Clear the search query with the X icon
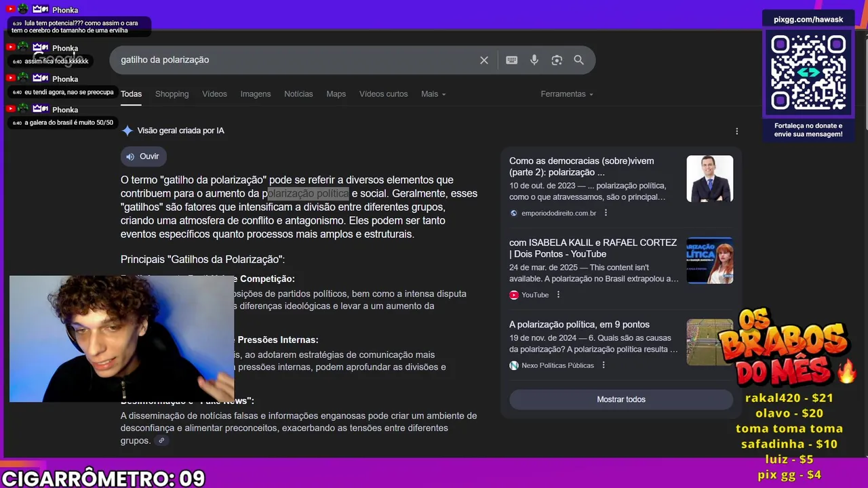Image resolution: width=868 pixels, height=488 pixels. (x=484, y=60)
